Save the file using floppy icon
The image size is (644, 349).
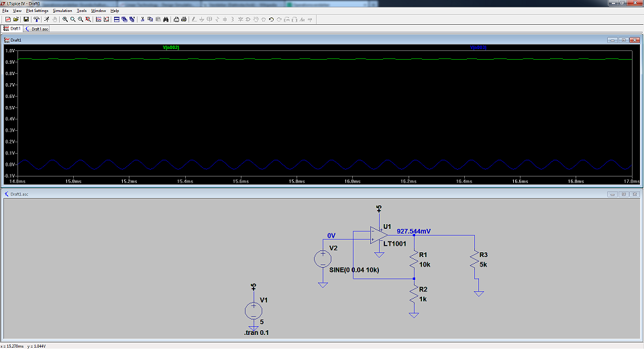pyautogui.click(x=26, y=19)
